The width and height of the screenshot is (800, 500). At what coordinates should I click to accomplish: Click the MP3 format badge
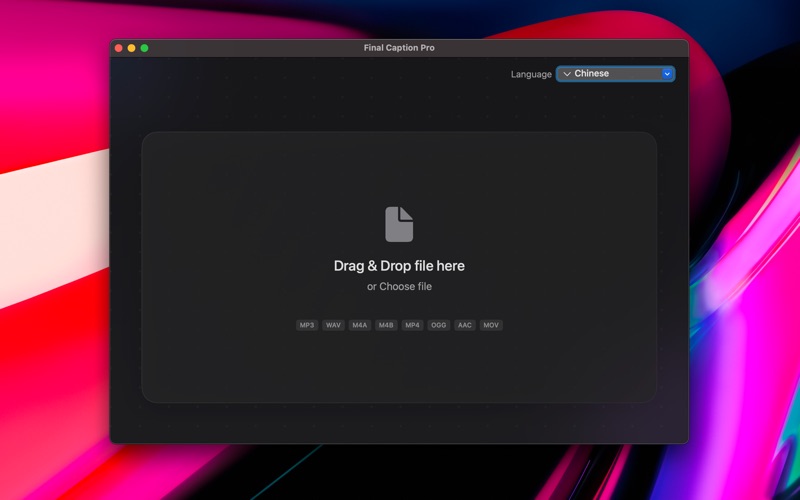tap(307, 325)
